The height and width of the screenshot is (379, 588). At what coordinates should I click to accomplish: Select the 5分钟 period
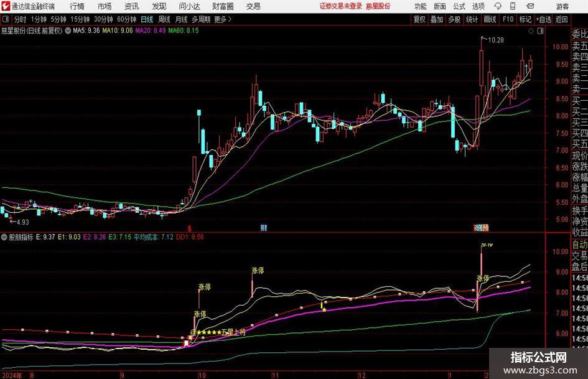coord(58,19)
